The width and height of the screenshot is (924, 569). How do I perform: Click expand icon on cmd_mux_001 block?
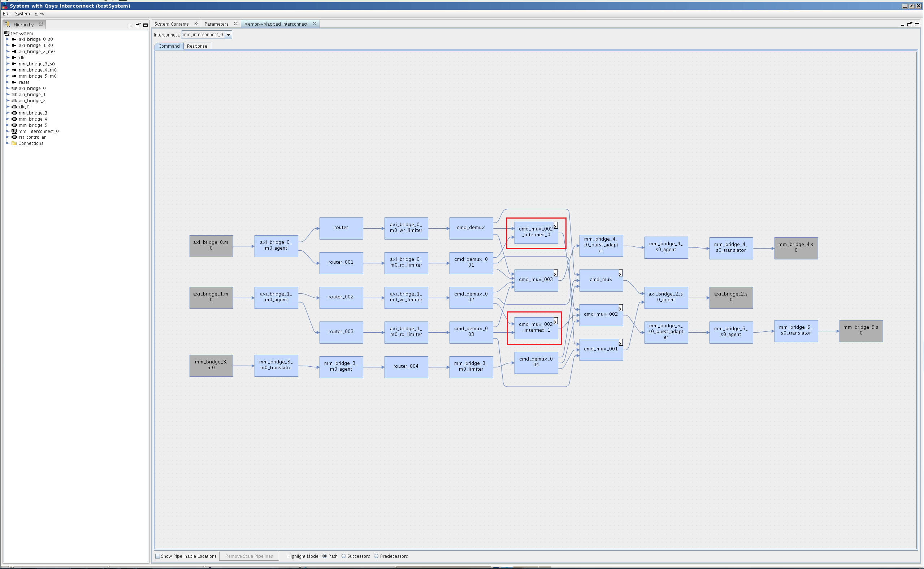(620, 342)
